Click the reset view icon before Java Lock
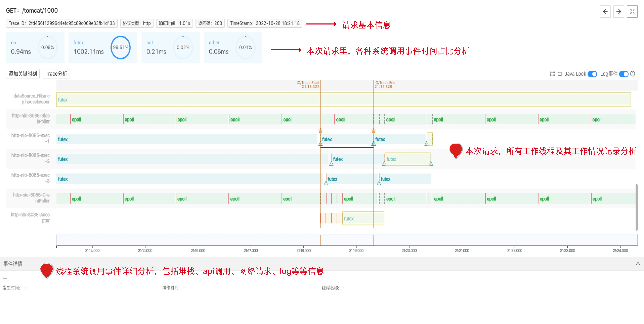This screenshot has height=324, width=644. (560, 74)
